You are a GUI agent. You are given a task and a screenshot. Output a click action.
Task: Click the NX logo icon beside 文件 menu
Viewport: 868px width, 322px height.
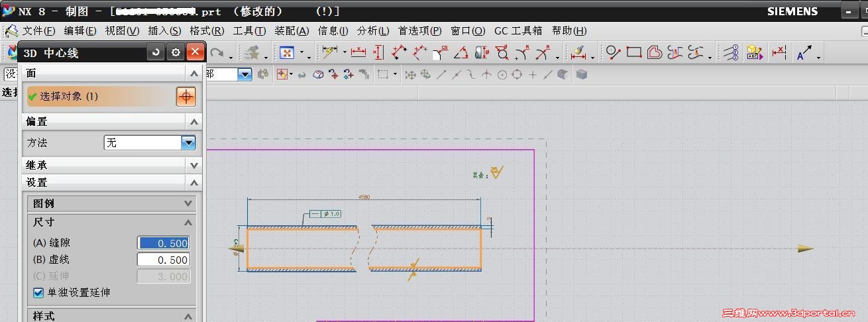pyautogui.click(x=11, y=30)
